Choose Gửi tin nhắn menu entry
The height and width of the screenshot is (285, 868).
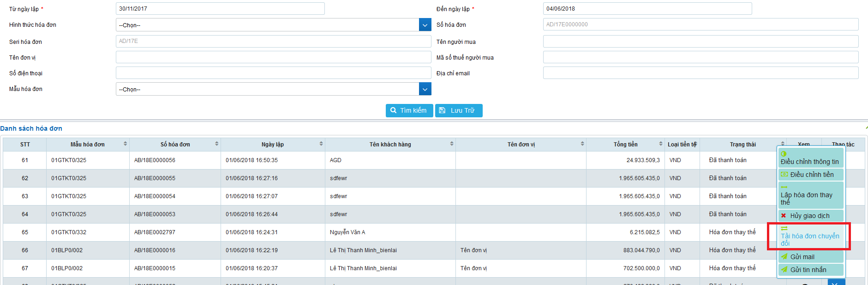810,270
